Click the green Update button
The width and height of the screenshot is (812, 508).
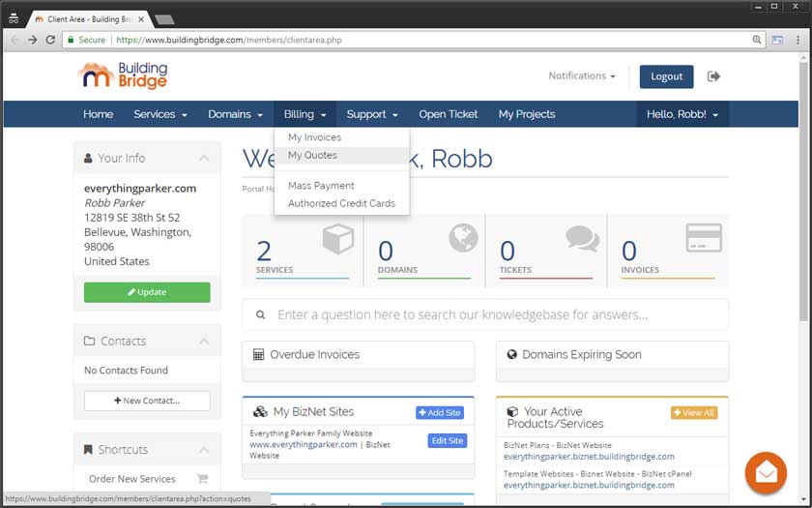[147, 292]
